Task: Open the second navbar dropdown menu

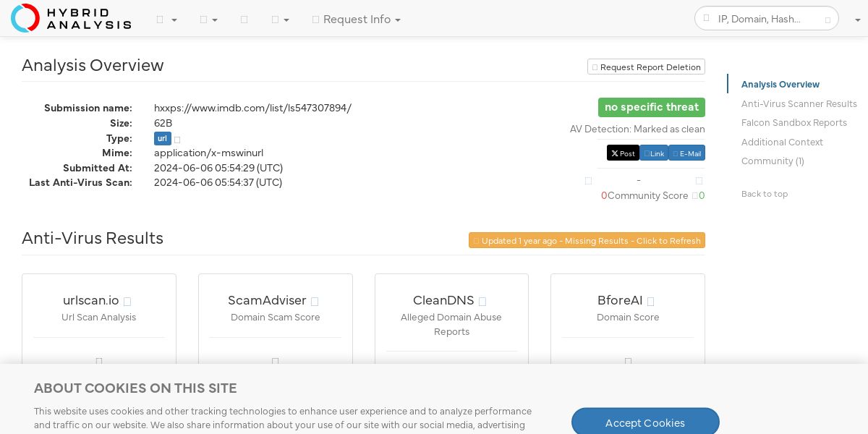Action: tap(208, 20)
